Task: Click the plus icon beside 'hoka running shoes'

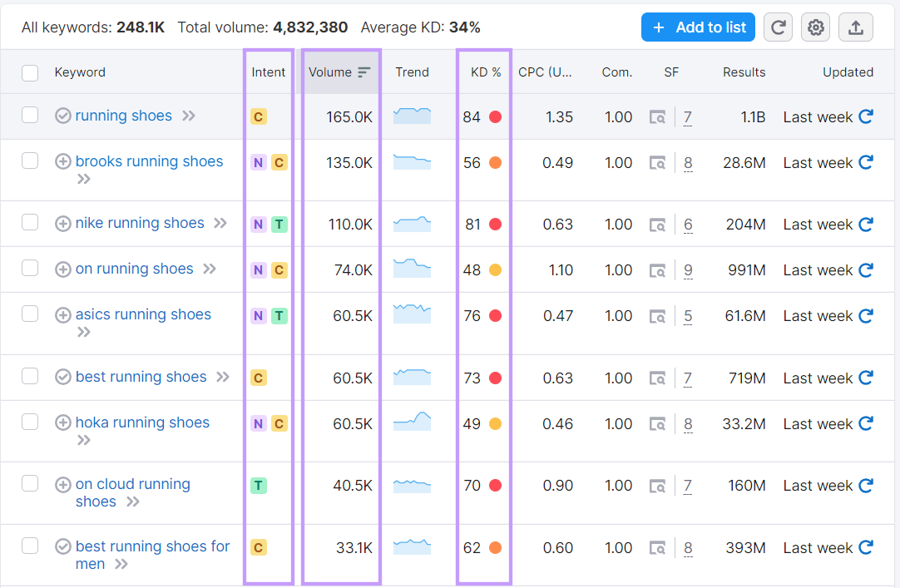Action: [62, 422]
